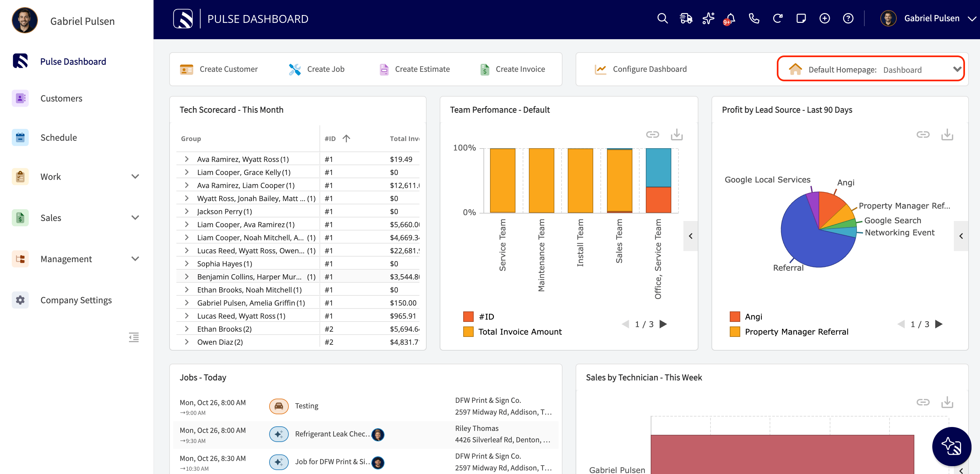Open the help question mark icon
The width and height of the screenshot is (980, 474).
coord(848,18)
